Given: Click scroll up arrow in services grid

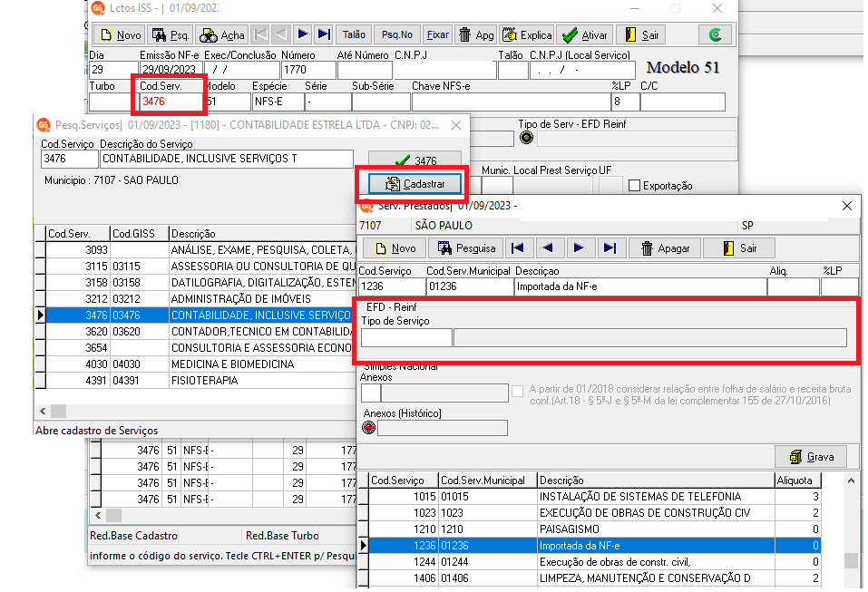Looking at the screenshot, I should click(851, 480).
